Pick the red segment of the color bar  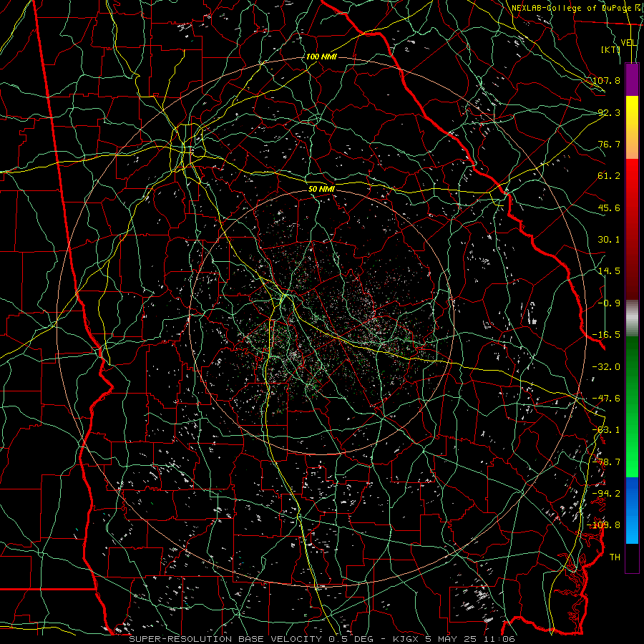(x=632, y=229)
